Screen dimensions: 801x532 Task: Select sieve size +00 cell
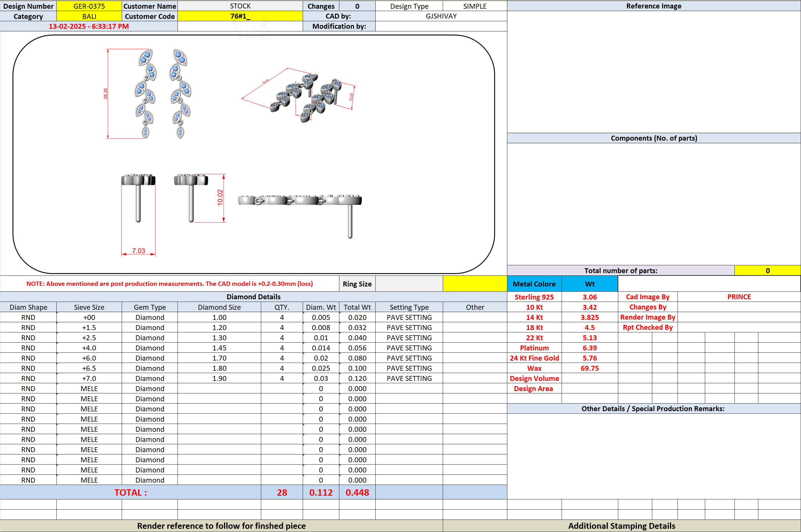click(x=89, y=317)
